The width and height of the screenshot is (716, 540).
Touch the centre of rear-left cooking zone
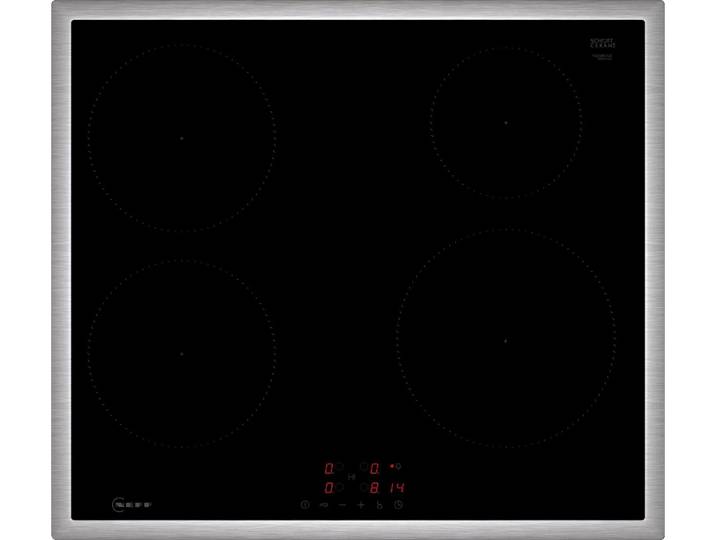[182, 138]
